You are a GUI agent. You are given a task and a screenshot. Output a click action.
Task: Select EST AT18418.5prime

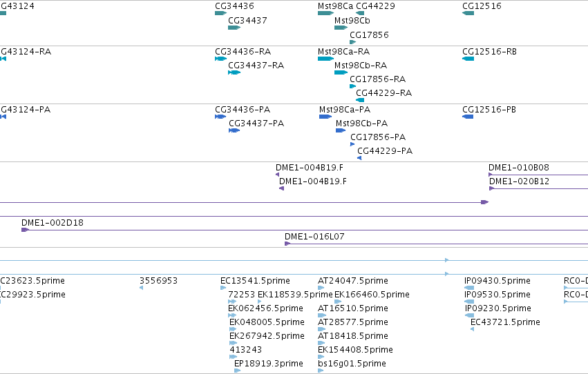pyautogui.click(x=353, y=336)
